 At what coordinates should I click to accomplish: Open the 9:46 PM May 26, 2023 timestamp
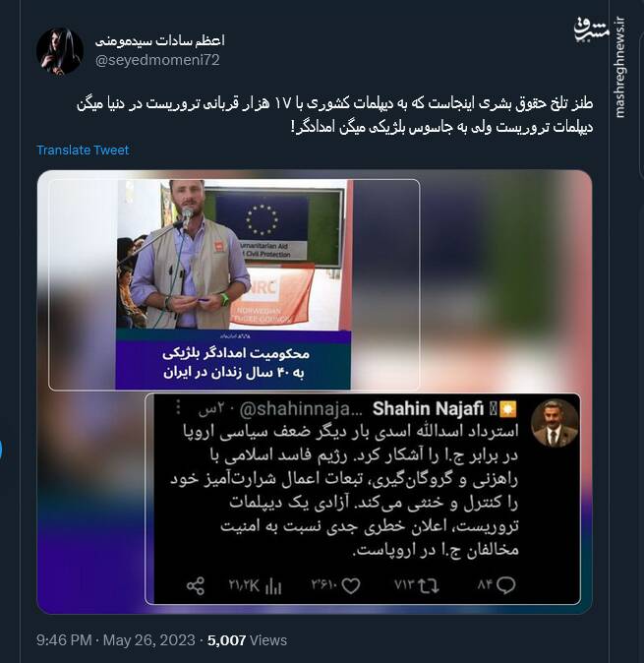pyautogui.click(x=116, y=640)
